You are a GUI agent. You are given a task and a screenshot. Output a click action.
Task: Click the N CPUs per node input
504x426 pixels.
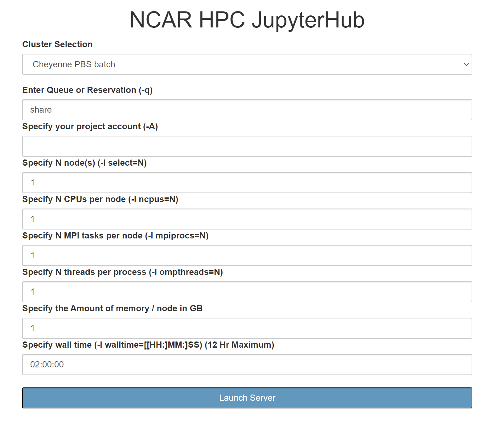point(247,219)
